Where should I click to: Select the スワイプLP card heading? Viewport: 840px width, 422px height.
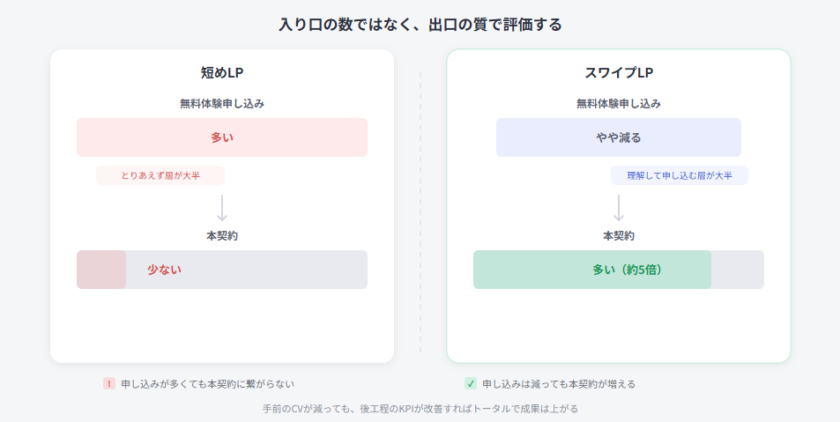618,73
